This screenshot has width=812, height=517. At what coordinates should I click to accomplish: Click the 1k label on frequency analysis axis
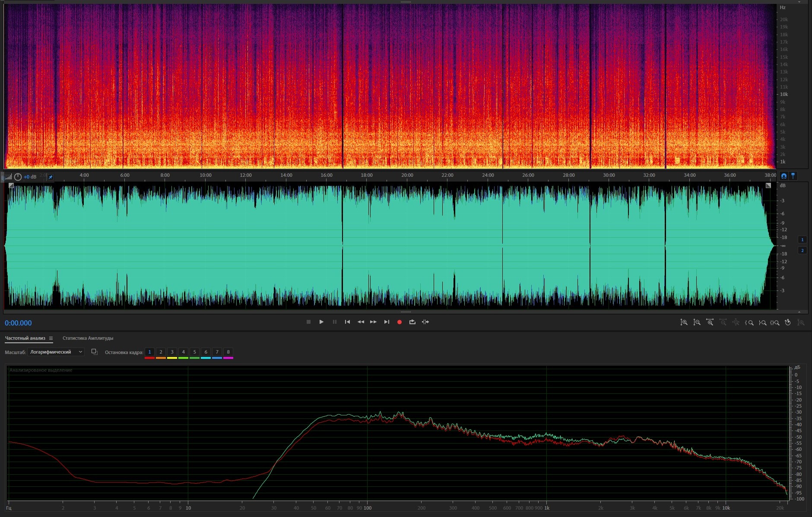pyautogui.click(x=547, y=508)
